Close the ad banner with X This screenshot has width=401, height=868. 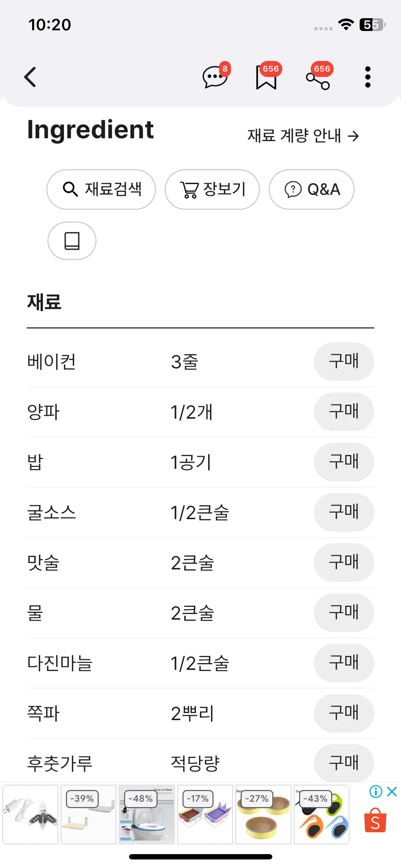click(x=392, y=792)
